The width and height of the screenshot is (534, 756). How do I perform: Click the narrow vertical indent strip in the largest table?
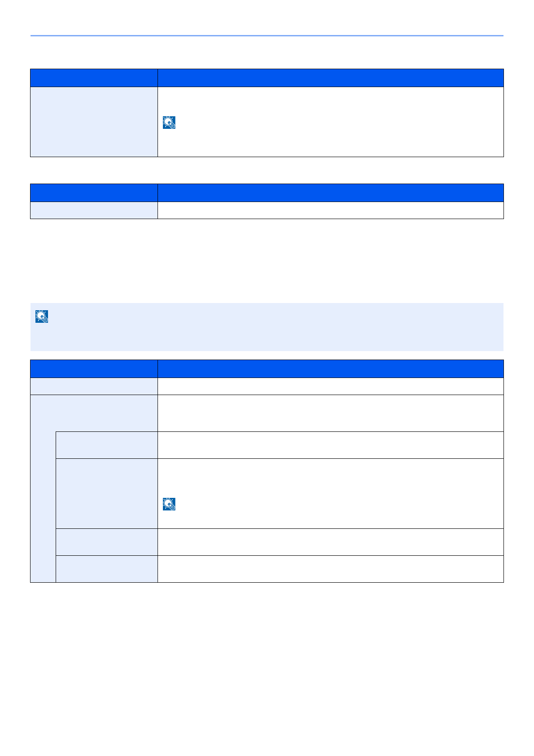point(43,506)
